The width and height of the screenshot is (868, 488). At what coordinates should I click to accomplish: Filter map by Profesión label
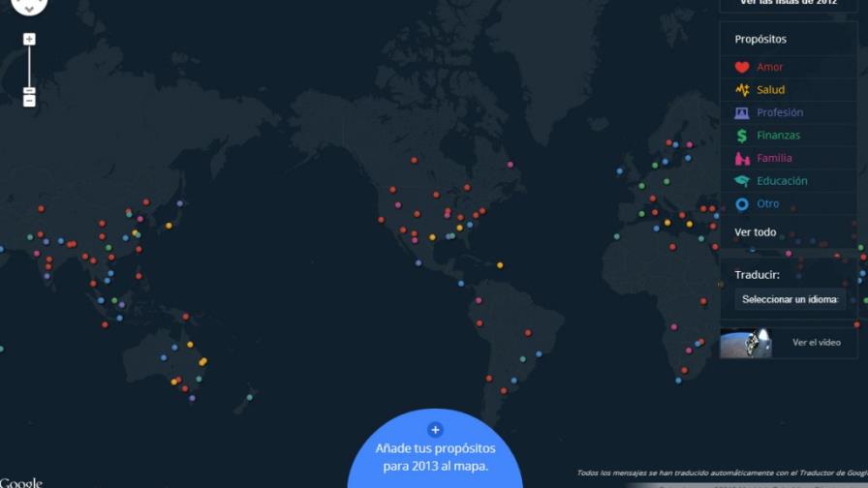pyautogui.click(x=780, y=112)
